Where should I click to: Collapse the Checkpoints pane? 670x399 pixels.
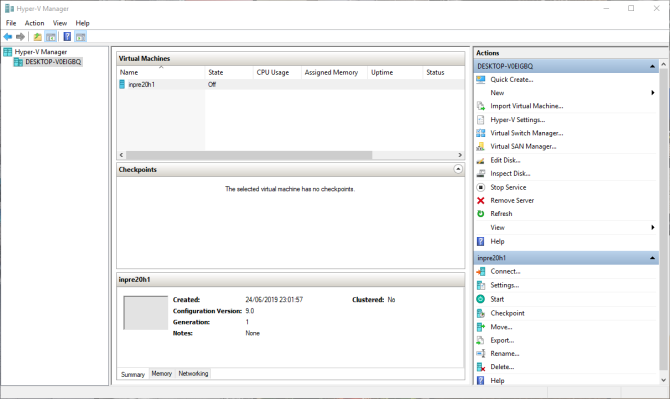pyautogui.click(x=458, y=169)
